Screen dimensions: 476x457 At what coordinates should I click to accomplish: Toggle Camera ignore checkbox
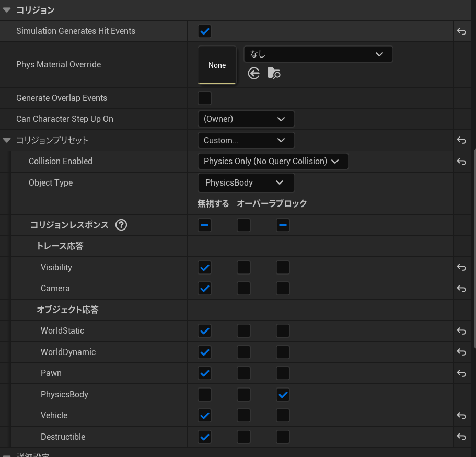205,288
